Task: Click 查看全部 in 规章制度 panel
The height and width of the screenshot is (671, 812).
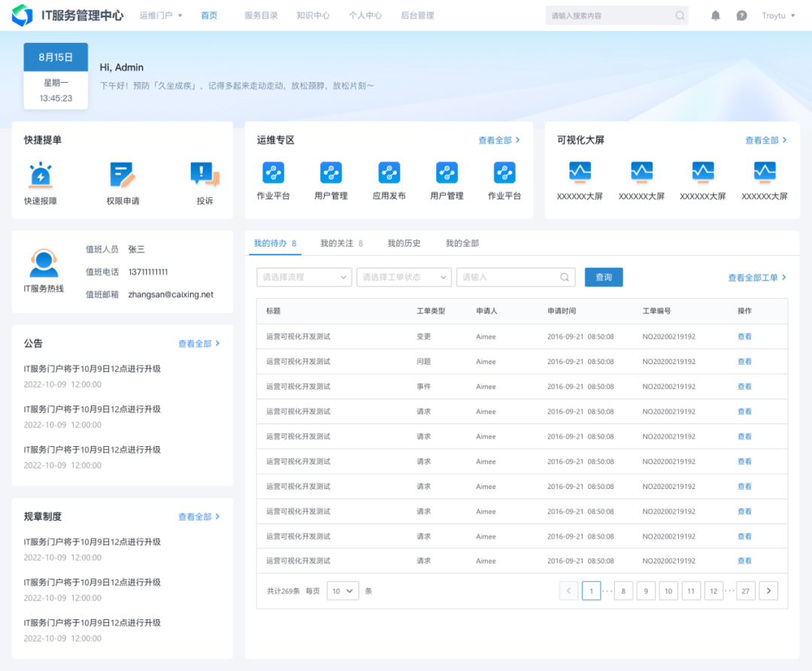Action: [x=198, y=517]
